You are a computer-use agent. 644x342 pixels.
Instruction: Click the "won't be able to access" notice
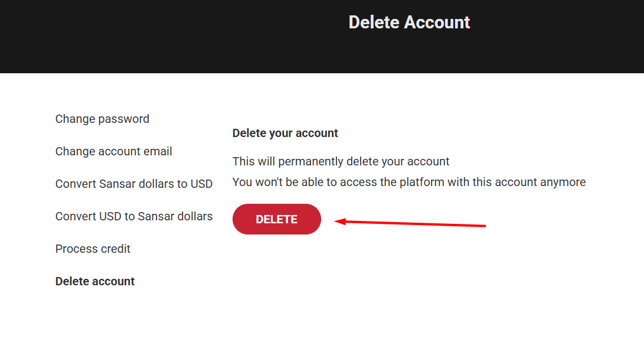tap(408, 182)
